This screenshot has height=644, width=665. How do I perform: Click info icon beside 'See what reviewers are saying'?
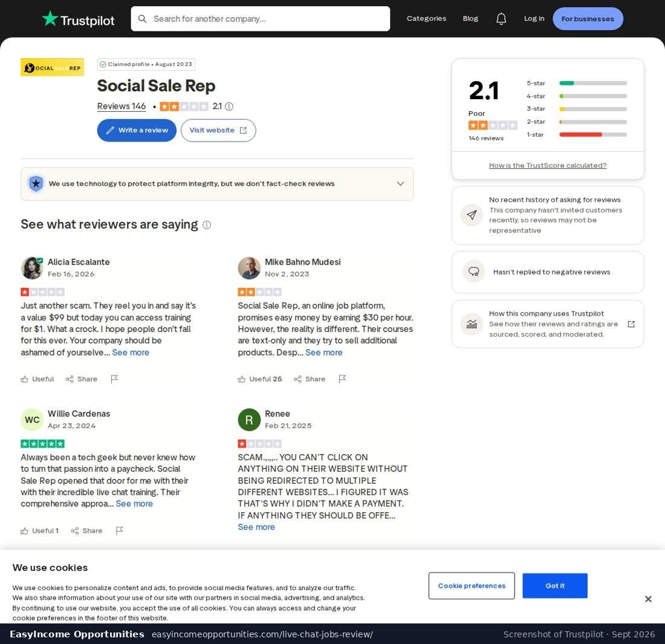coord(207,225)
